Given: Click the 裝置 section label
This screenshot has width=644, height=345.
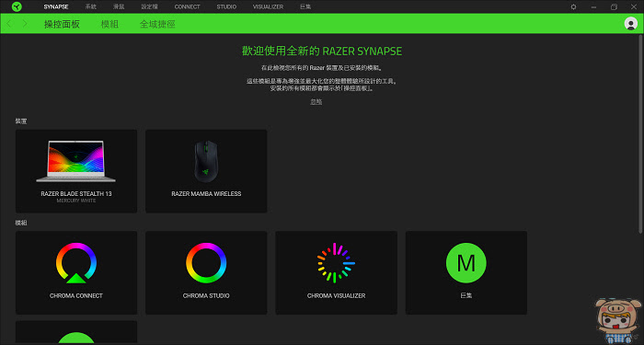Looking at the screenshot, I should click(21, 121).
